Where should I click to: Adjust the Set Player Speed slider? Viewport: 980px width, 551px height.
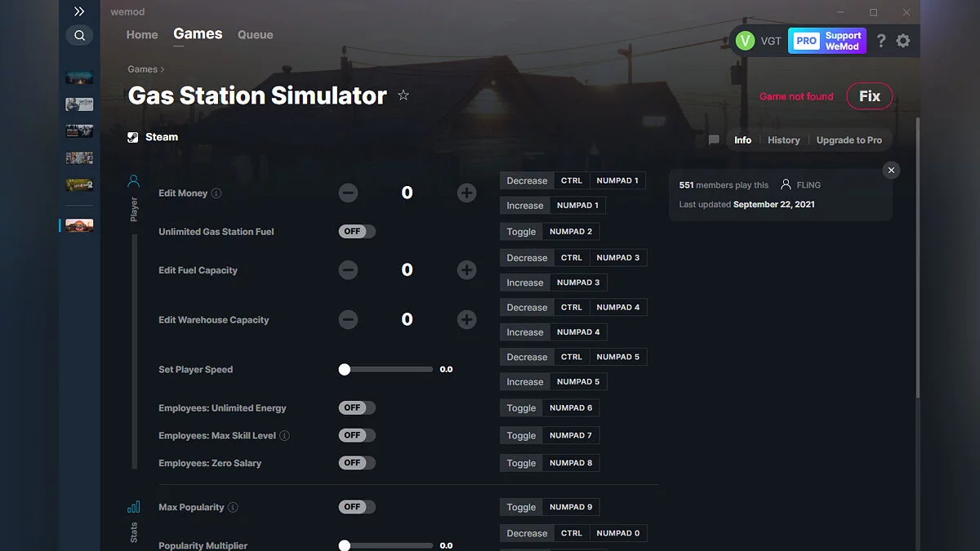[x=345, y=369]
